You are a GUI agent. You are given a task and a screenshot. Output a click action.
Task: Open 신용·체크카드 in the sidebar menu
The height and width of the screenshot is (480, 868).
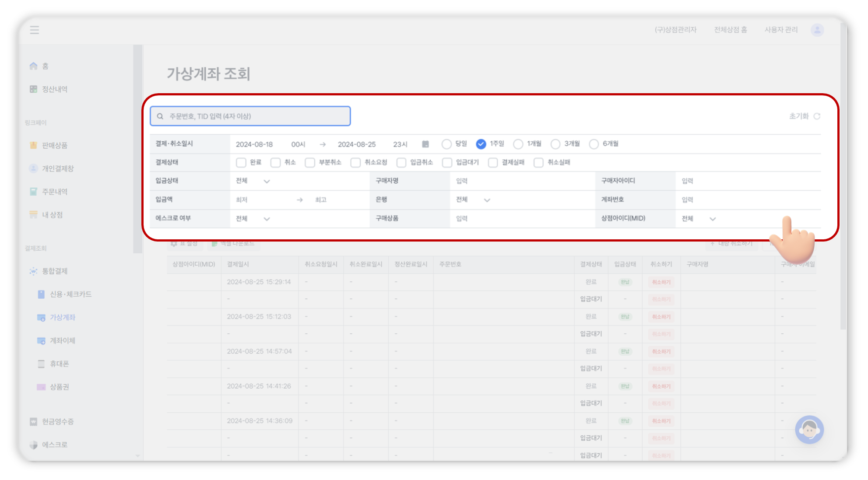click(70, 294)
